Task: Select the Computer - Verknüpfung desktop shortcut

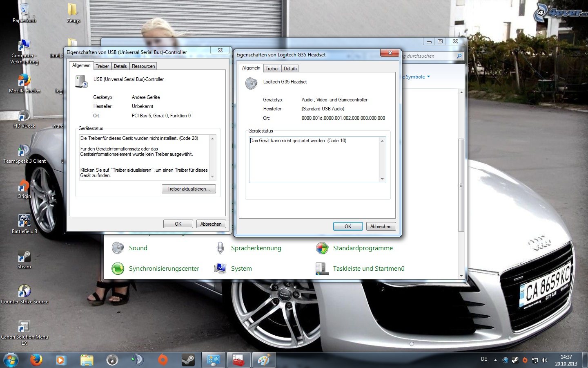Action: 24,52
